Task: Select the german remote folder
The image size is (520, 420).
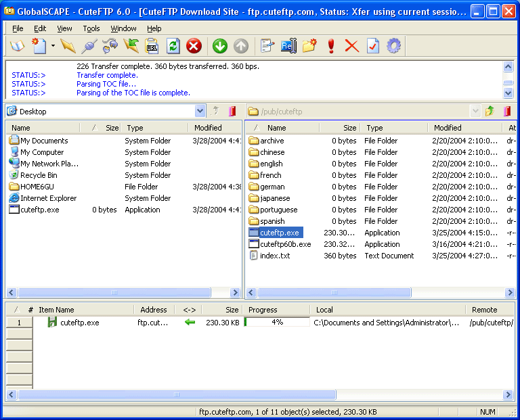Action: coord(267,187)
